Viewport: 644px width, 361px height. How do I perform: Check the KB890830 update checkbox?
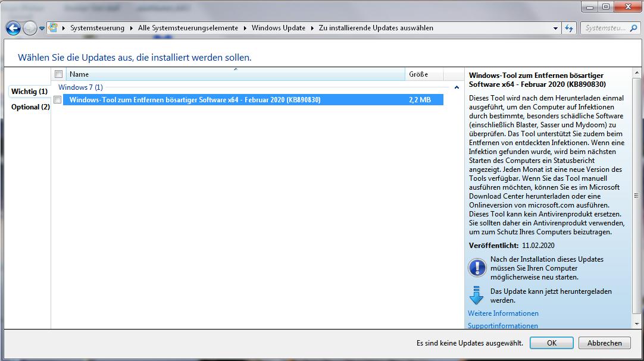pos(58,100)
